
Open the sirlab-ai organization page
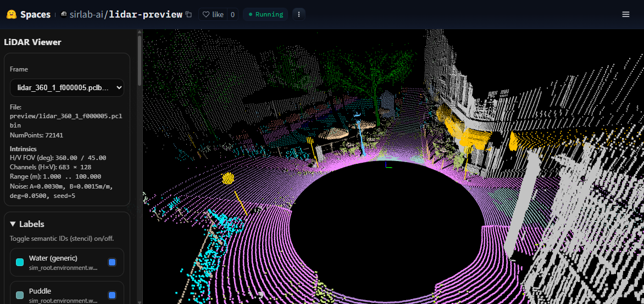[86, 14]
